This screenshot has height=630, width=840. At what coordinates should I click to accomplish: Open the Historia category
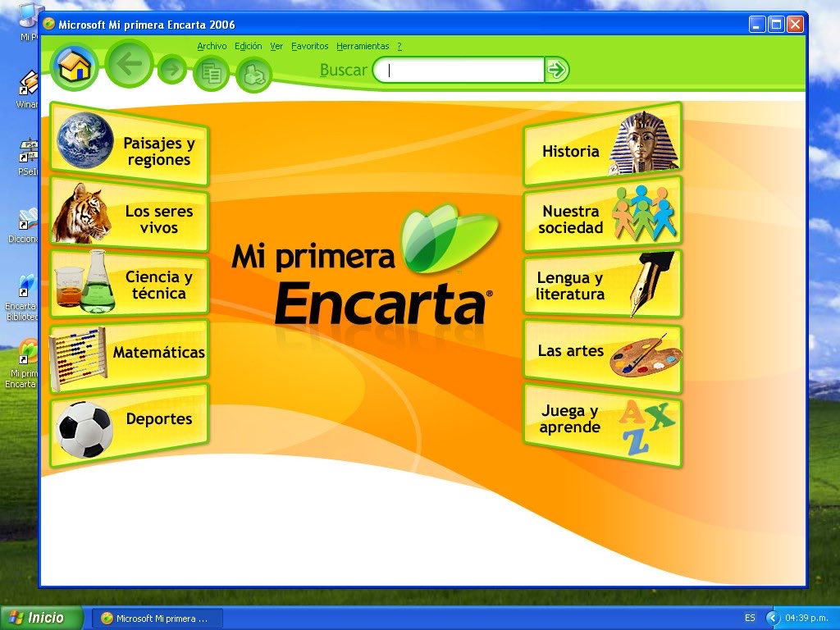[602, 144]
